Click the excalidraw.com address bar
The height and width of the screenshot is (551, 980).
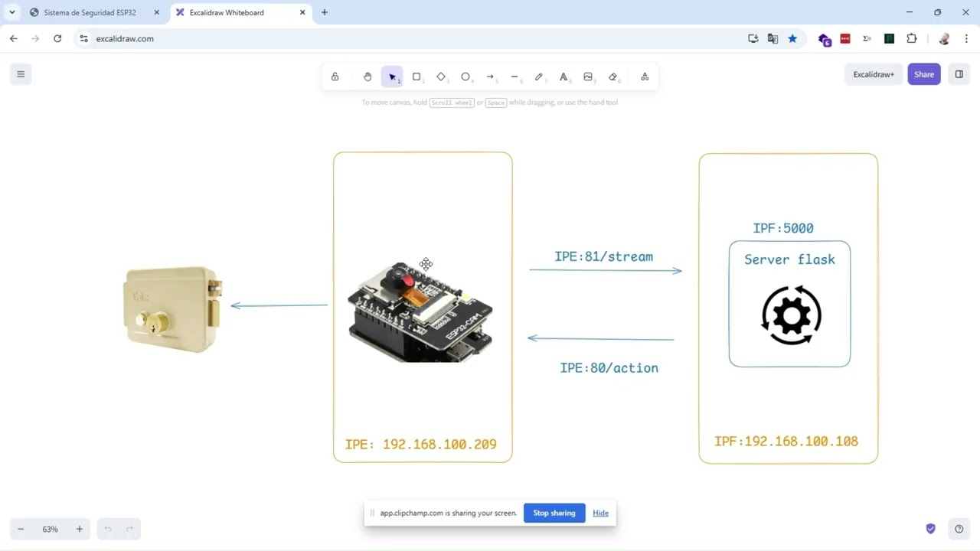[x=413, y=38]
